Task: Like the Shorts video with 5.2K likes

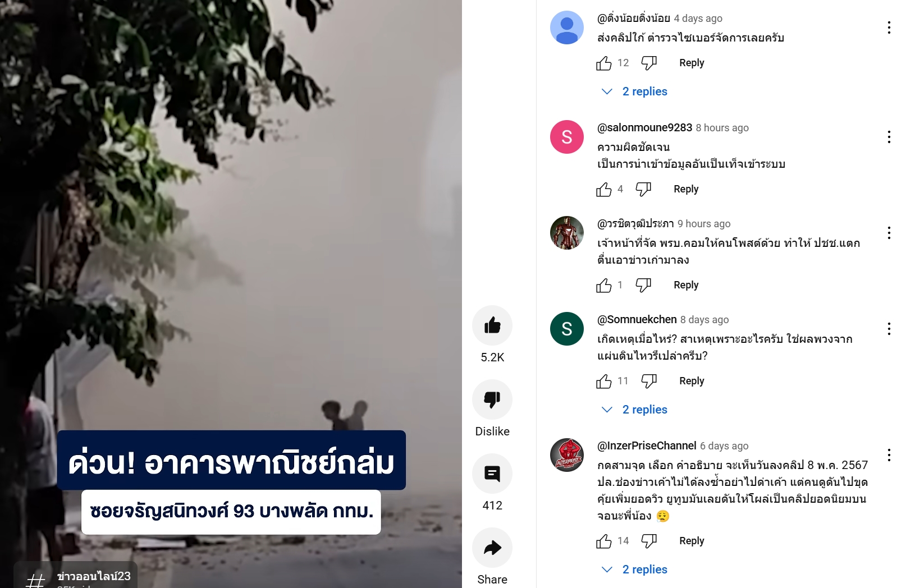Action: pos(492,325)
